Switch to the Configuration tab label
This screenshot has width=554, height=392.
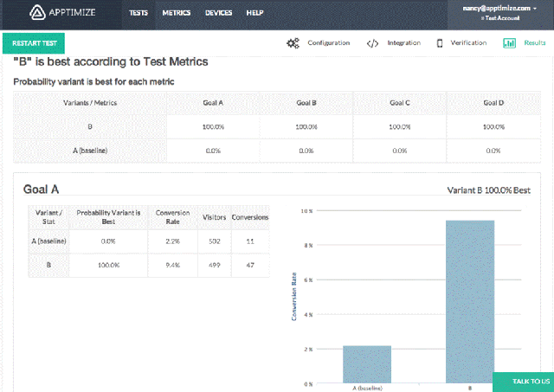point(329,42)
